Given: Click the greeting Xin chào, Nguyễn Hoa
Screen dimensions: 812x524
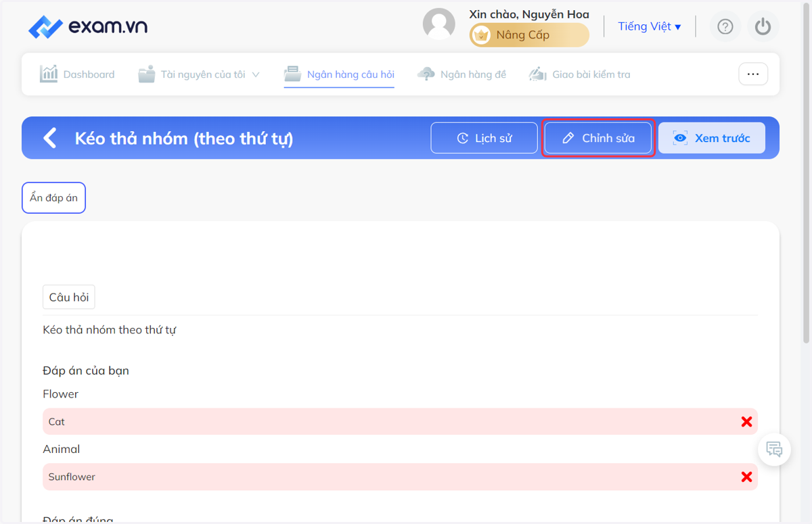Looking at the screenshot, I should tap(529, 14).
